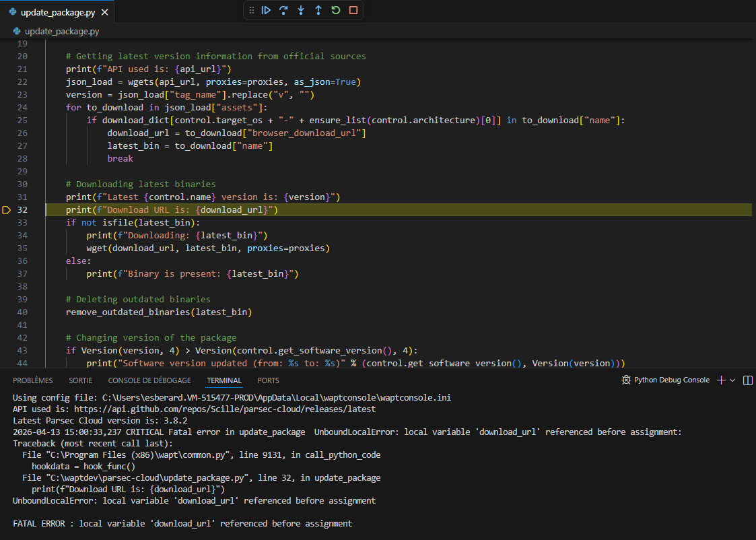The width and height of the screenshot is (756, 540).
Task: Open a new terminal with the plus icon
Action: click(721, 380)
